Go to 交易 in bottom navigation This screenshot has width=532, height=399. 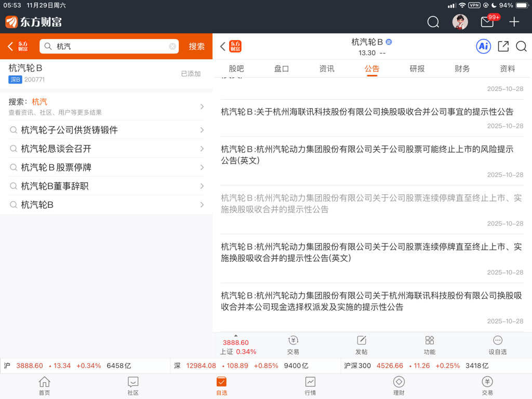coord(487,386)
